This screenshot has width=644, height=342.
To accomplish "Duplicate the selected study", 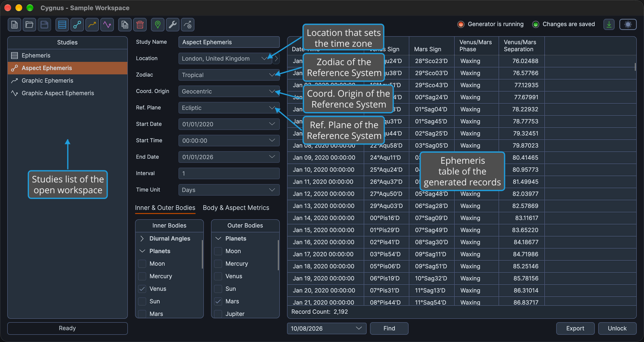I will click(125, 25).
